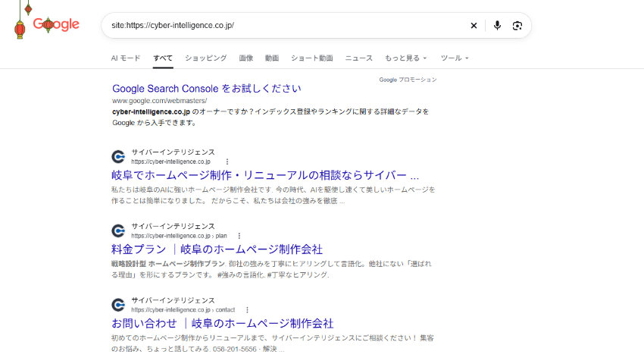
Task: Open image search with the camera lens icon
Action: click(x=517, y=26)
